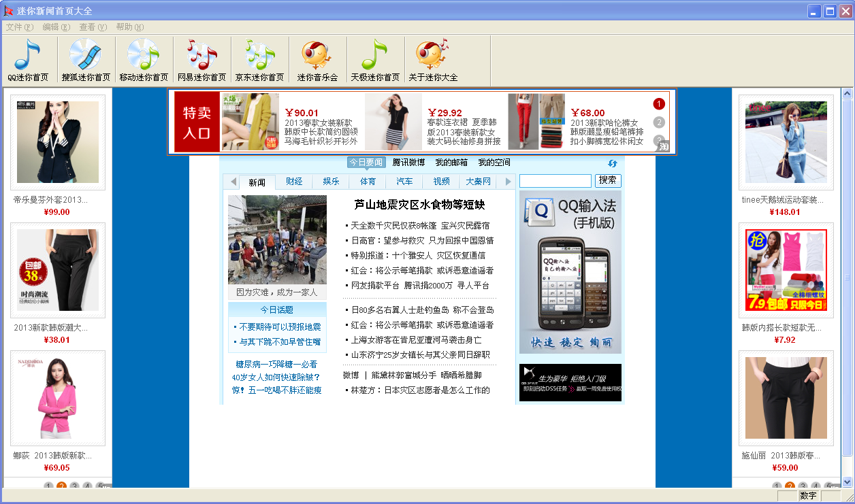Click the 搜索 button
The image size is (855, 504).
click(x=608, y=181)
